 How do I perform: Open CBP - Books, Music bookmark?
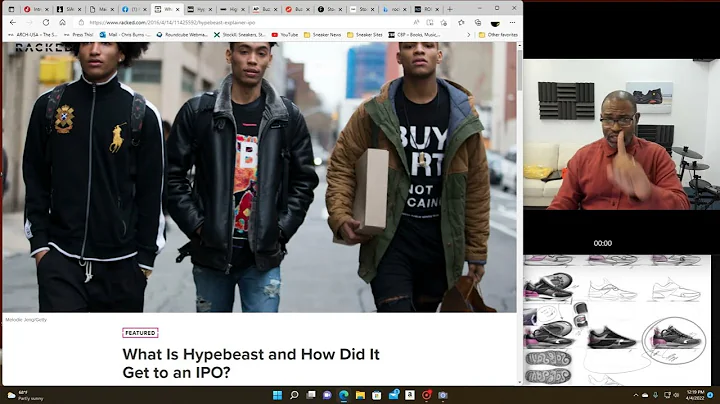coord(414,35)
